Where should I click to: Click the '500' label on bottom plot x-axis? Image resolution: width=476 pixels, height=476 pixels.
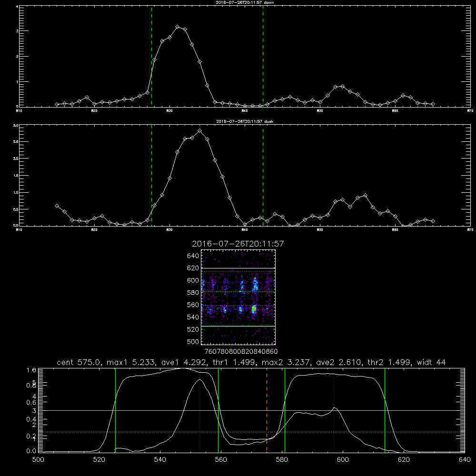38,460
